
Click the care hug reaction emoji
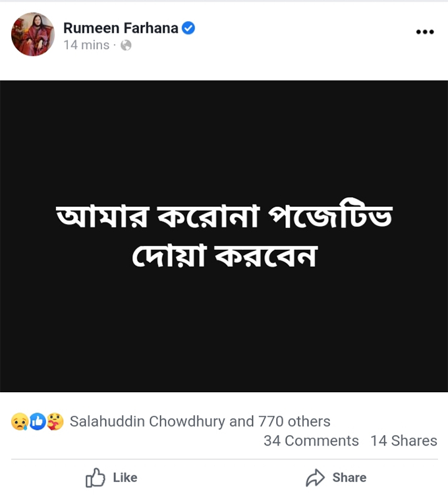[55, 422]
